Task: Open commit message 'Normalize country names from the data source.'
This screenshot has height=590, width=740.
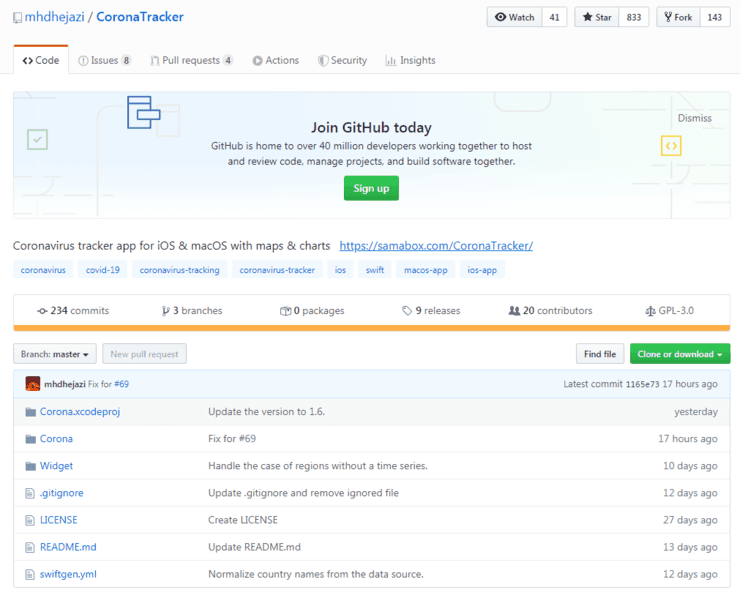Action: pos(316,574)
